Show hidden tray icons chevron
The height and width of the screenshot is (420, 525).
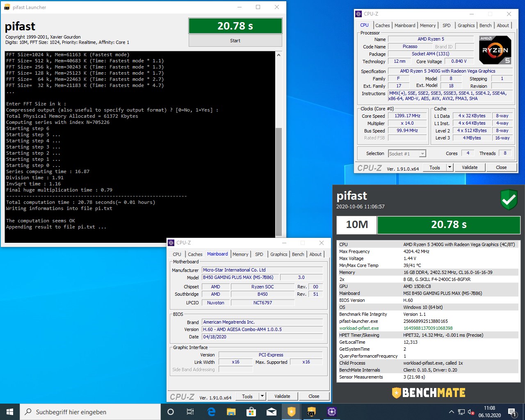452,412
